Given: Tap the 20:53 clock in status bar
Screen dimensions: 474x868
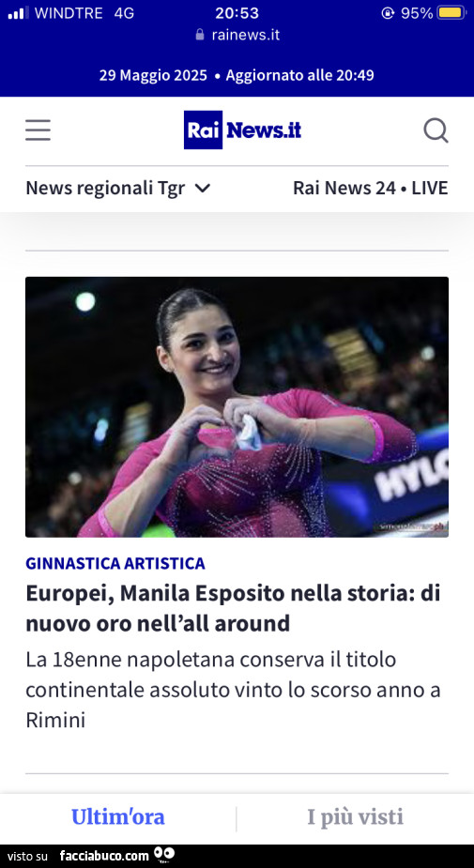Looking at the screenshot, I should coord(237,13).
